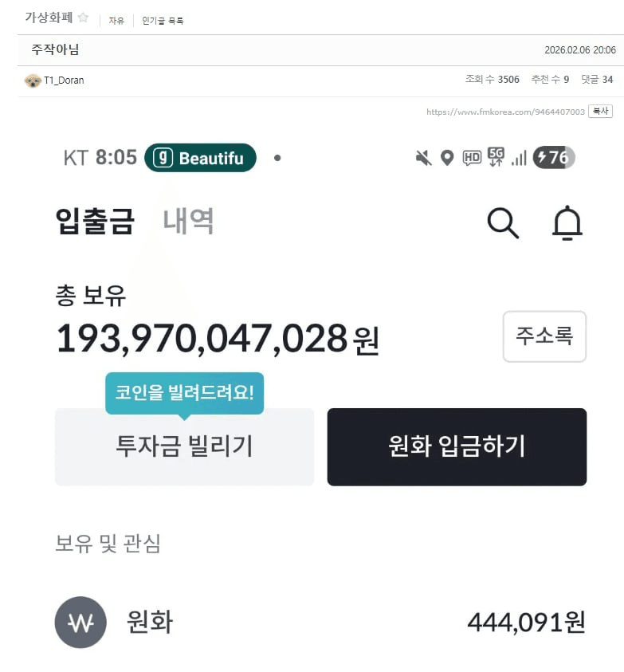Click the 복사 button beside the URL
The image size is (624, 672).
600,112
